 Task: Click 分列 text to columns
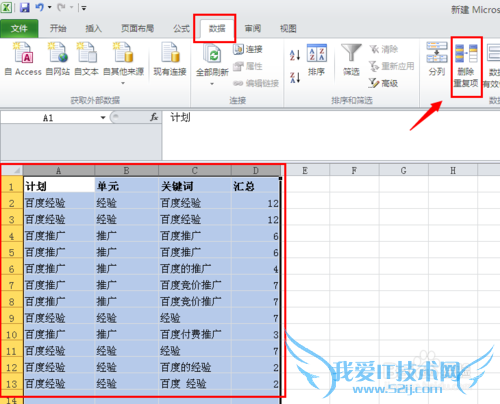tap(437, 59)
